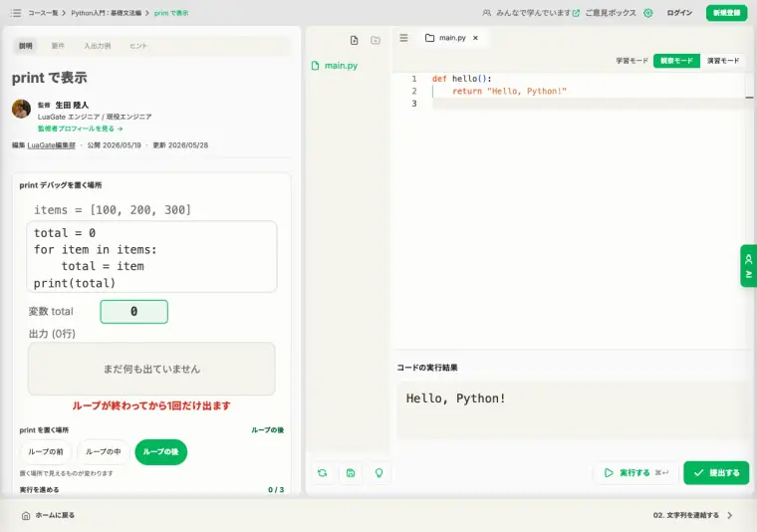
Task: Open the ご意見ボックス link
Action: (x=611, y=13)
